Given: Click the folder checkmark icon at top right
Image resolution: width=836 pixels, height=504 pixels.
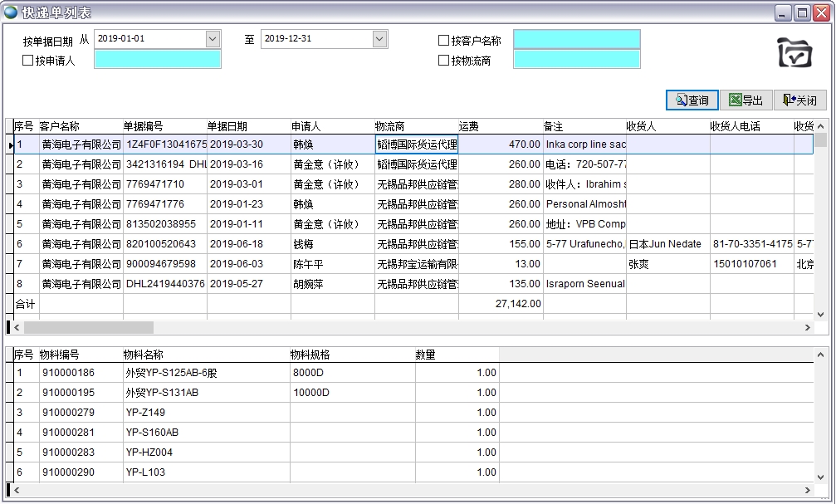Looking at the screenshot, I should click(x=794, y=52).
